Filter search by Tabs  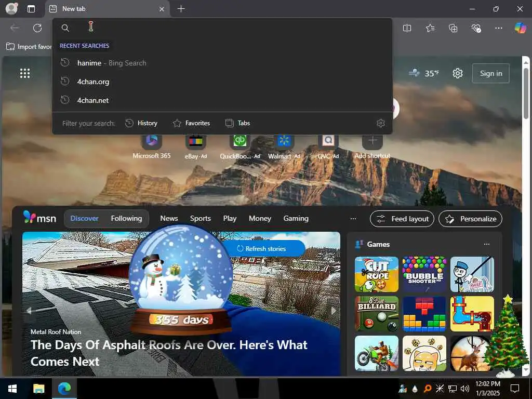tap(237, 123)
